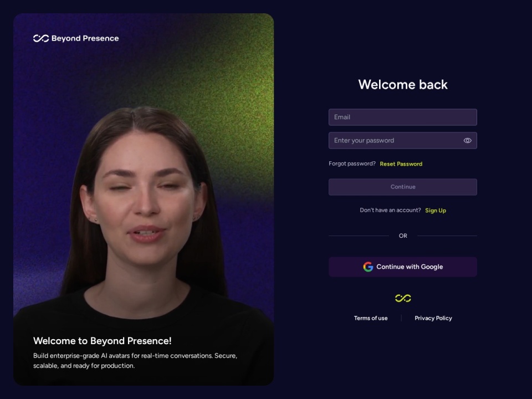The image size is (532, 399).
Task: Open the Sign Up link
Action: [436, 211]
